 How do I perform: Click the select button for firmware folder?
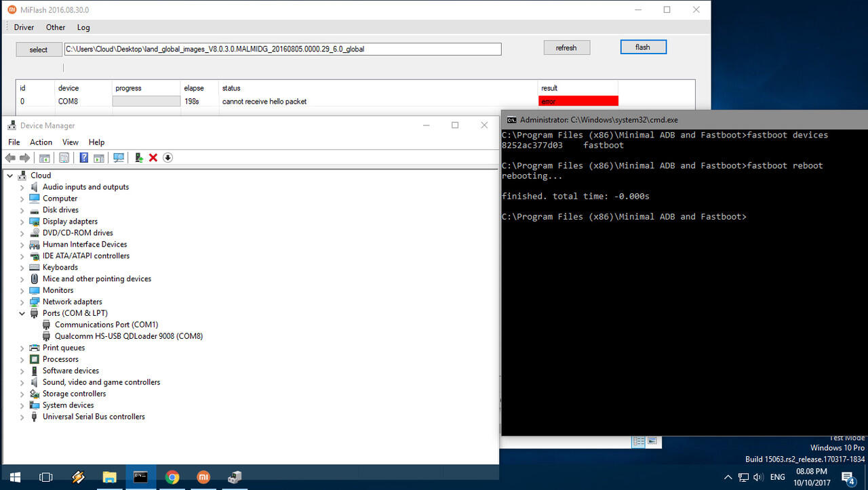39,49
